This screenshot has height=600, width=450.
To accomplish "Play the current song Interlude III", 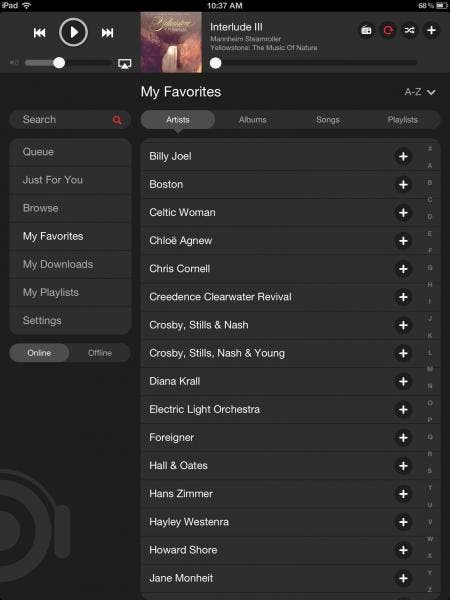I will [73, 33].
